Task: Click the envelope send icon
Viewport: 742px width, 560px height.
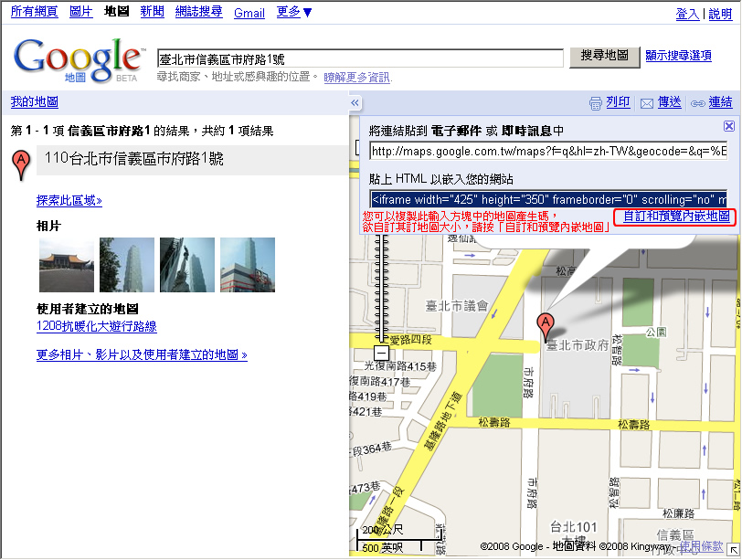Action: point(647,103)
